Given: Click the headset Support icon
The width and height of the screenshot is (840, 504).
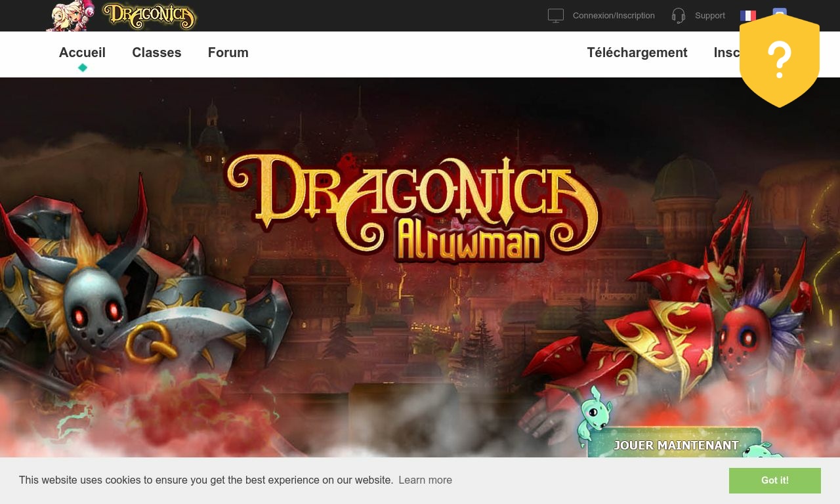Looking at the screenshot, I should (x=679, y=16).
